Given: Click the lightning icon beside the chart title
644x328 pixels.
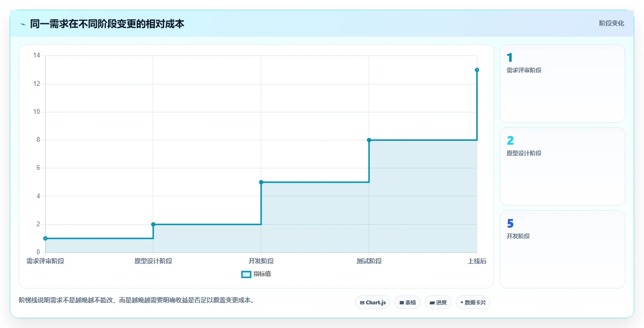Looking at the screenshot, I should click(23, 24).
